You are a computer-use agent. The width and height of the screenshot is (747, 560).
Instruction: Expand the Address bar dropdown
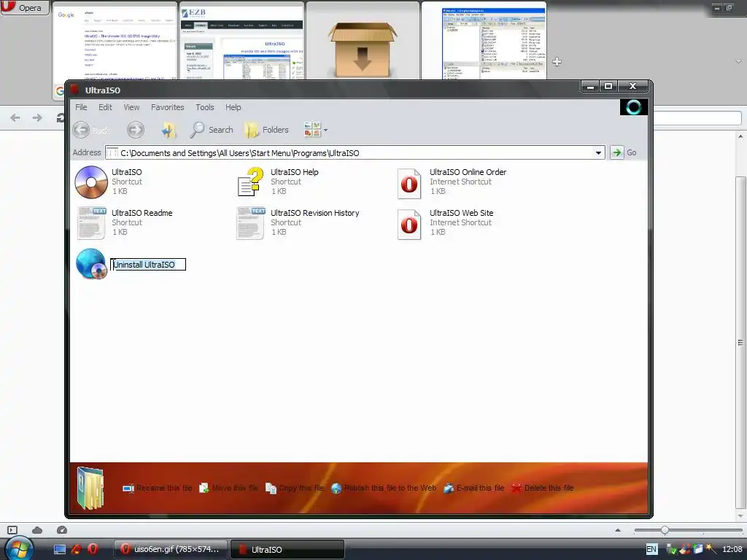598,153
